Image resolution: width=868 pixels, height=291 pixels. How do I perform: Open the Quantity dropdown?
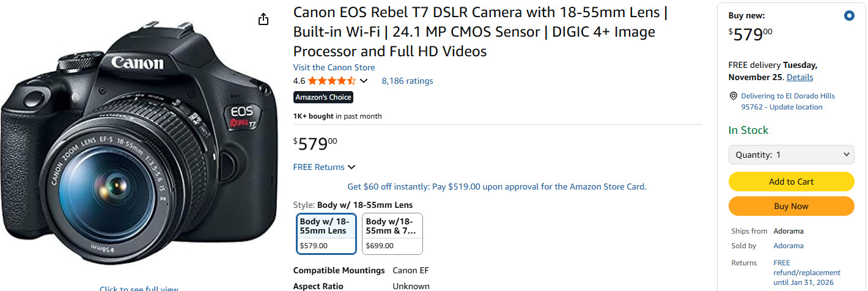click(791, 155)
